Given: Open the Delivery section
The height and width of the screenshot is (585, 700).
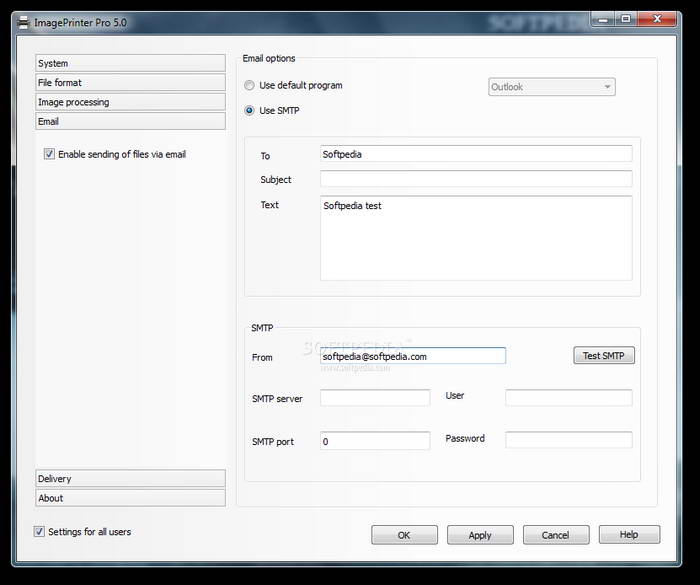Looking at the screenshot, I should 130,478.
